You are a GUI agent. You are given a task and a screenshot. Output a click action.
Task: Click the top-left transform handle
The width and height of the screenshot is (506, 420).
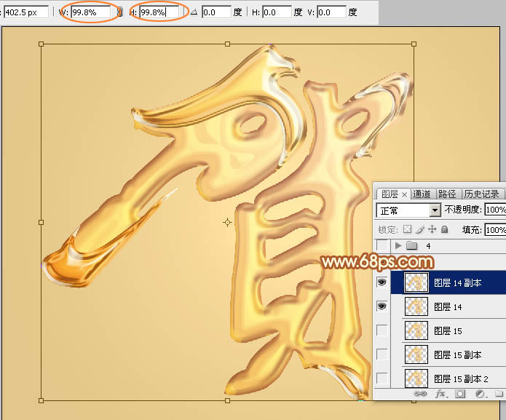tap(41, 44)
